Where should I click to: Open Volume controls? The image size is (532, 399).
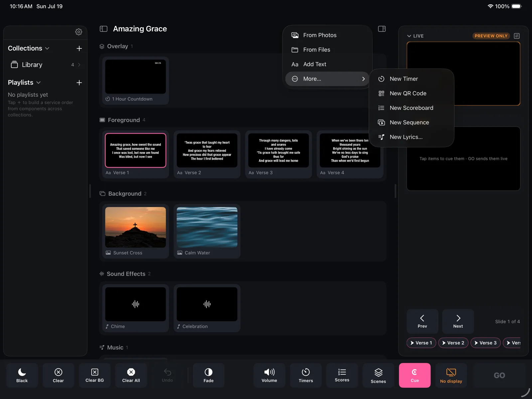[x=269, y=375]
